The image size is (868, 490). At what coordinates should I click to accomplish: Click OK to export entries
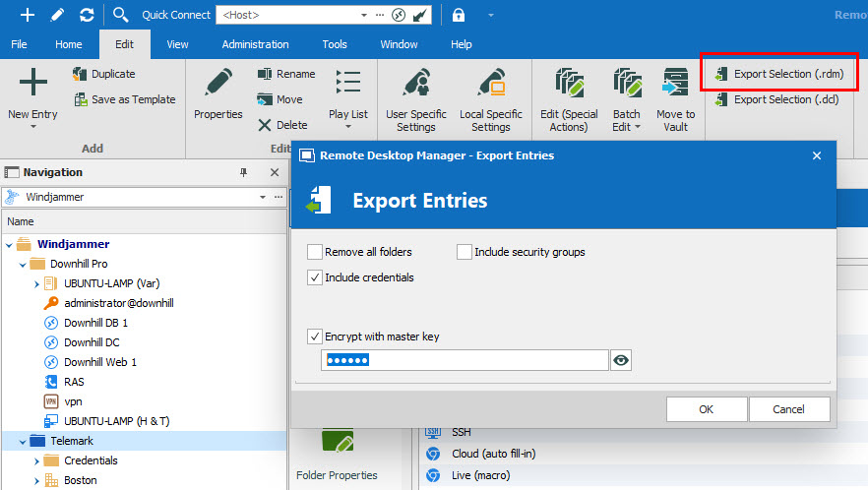(706, 409)
